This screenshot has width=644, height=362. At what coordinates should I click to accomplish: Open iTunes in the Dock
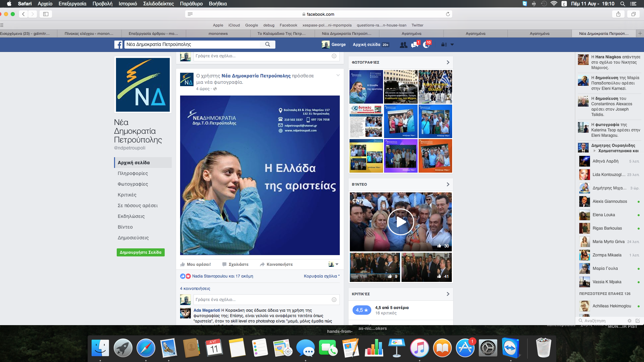pyautogui.click(x=419, y=348)
